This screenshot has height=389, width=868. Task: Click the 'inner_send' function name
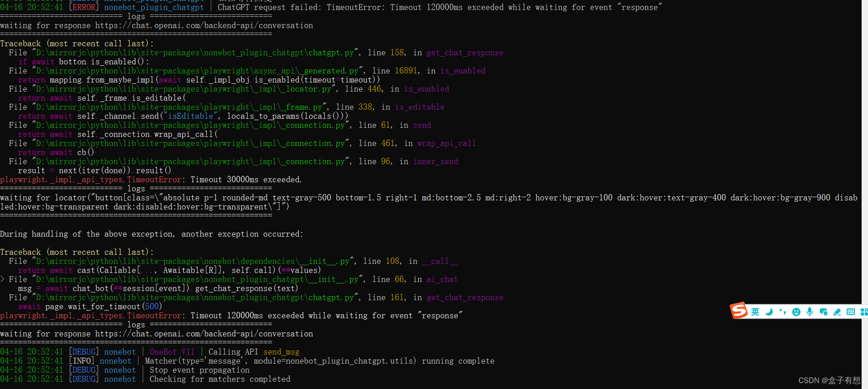tap(436, 161)
